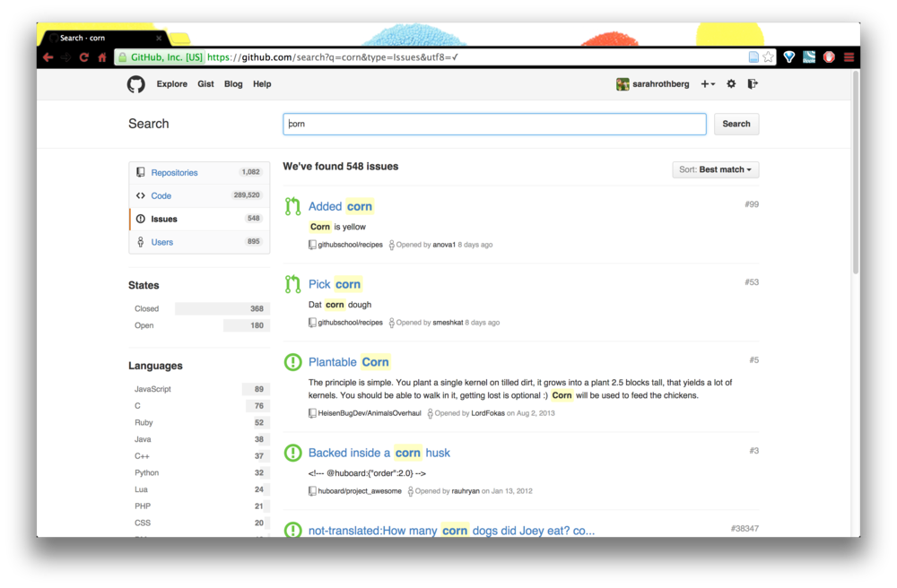897x588 pixels.
Task: Click the issue icon beside Backed inside a corn husk
Action: pos(293,453)
